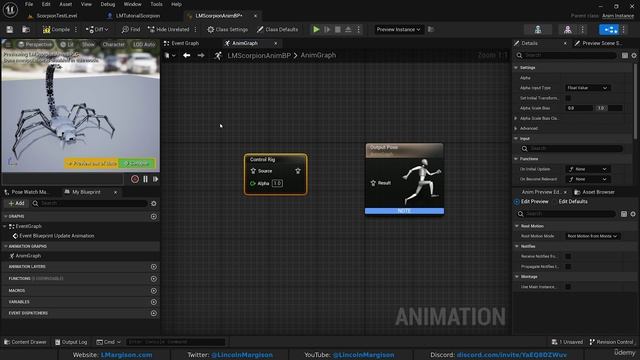Open the Edit menu
Screen dimensions: 640x360
click(46, 4)
